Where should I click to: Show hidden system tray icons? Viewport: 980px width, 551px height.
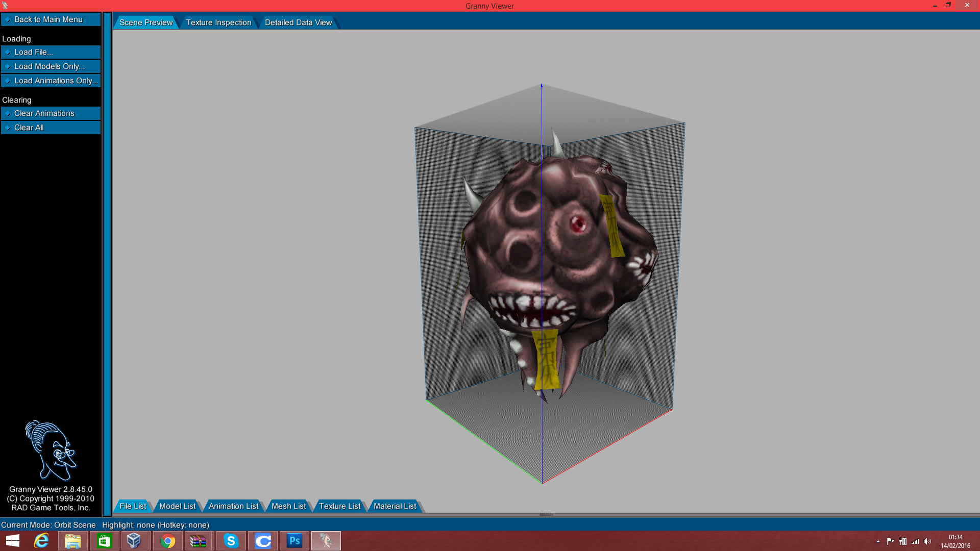point(878,541)
